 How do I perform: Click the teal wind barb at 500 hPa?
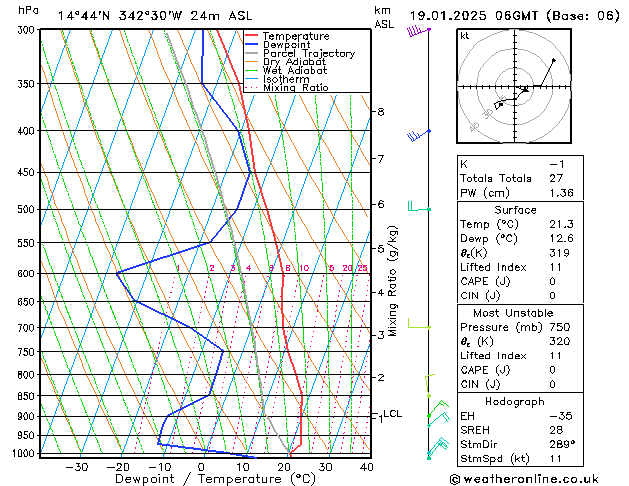click(x=419, y=207)
